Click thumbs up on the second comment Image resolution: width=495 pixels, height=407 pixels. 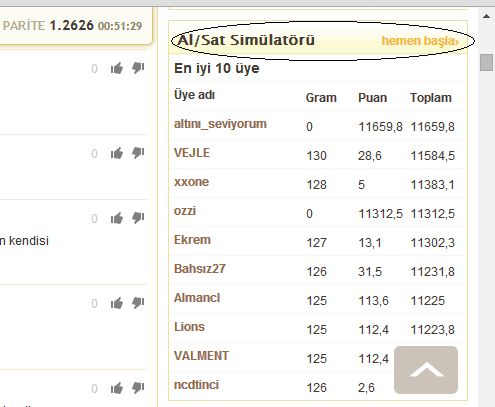point(117,153)
